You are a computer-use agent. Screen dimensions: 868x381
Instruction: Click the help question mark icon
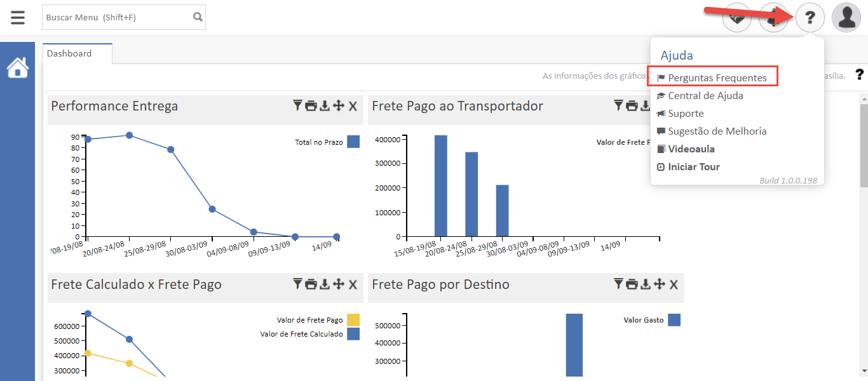(810, 18)
